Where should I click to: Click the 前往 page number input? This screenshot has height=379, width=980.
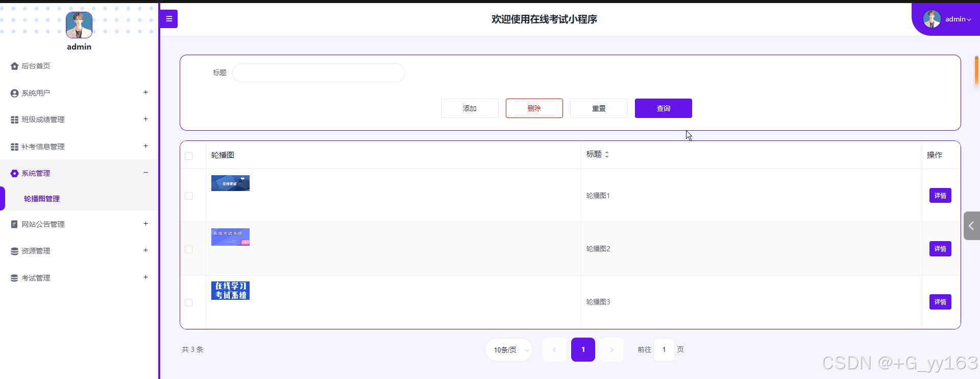pyautogui.click(x=664, y=350)
